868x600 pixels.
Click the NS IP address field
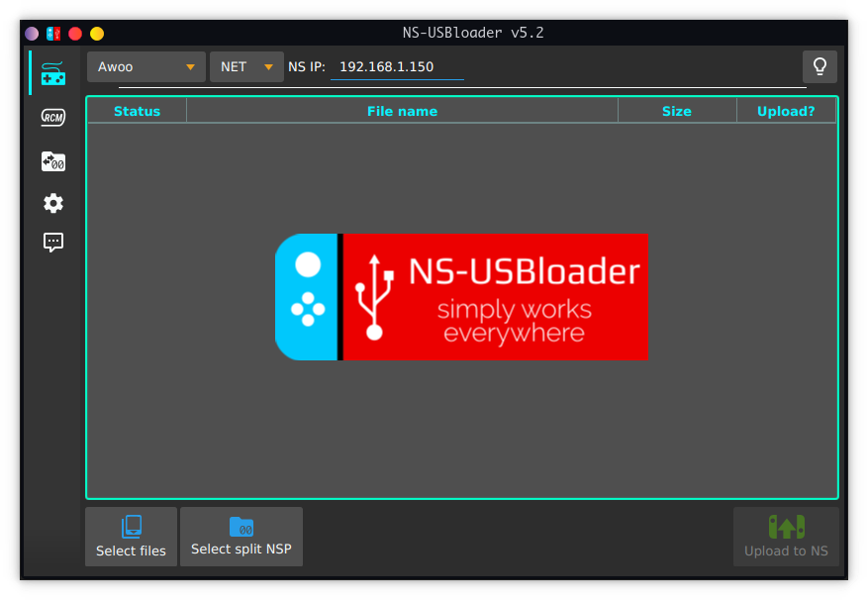397,66
